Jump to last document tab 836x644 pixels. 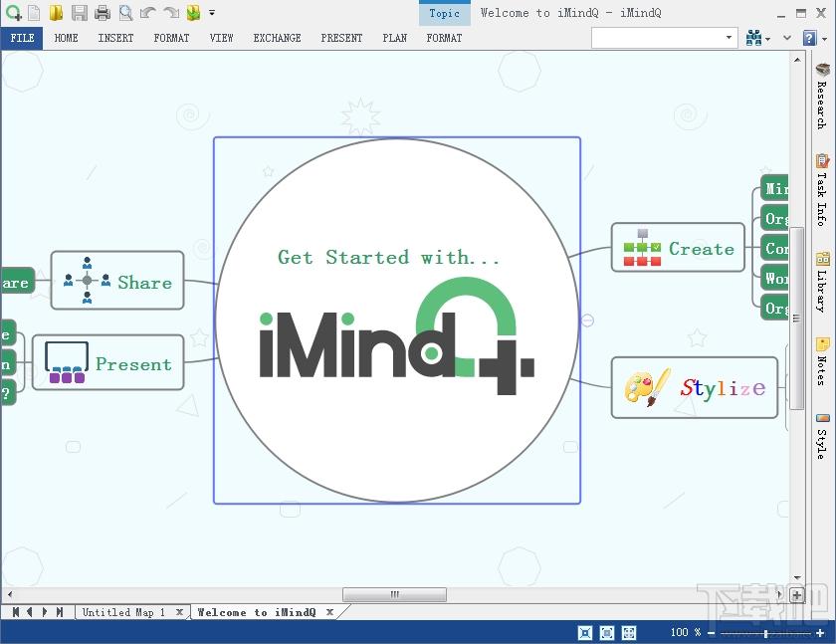click(x=59, y=612)
